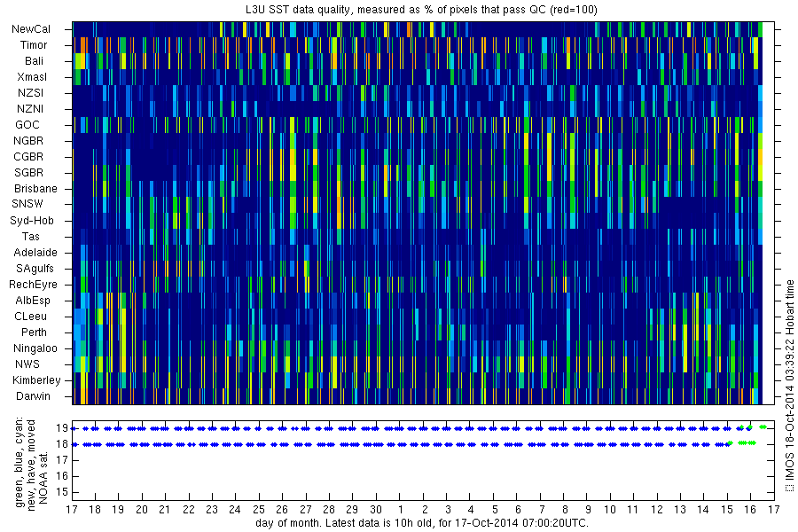The image size is (798, 532).
Task: Click day-of-month tick label 27
Action: pyautogui.click(x=305, y=510)
